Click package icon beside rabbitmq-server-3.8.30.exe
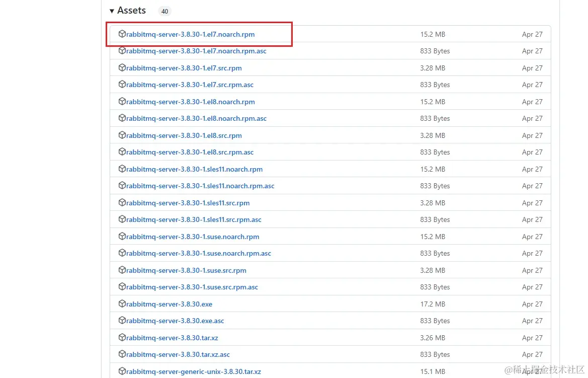The height and width of the screenshot is (378, 588). (122, 304)
